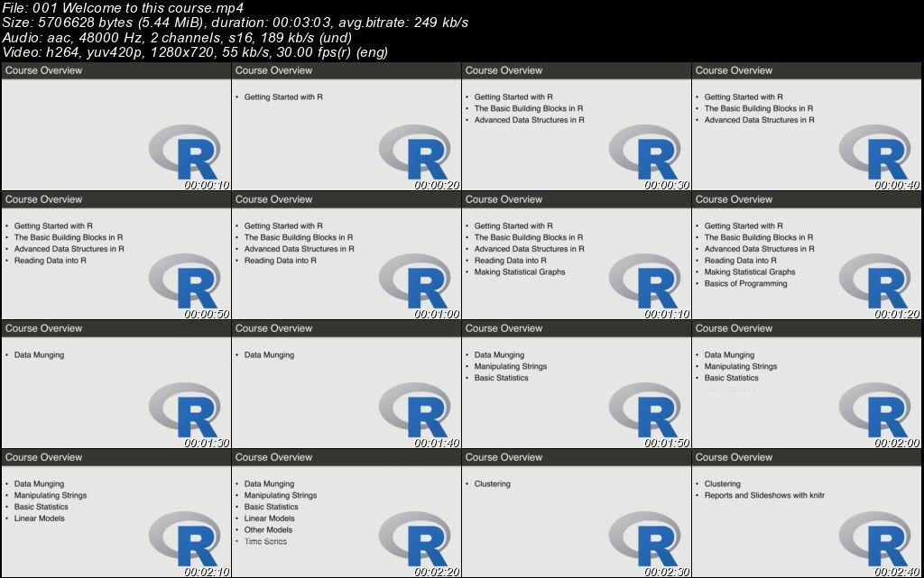Click the file name line '001 Welcome to this course.mp4'
The width and height of the screenshot is (924, 578).
click(123, 7)
